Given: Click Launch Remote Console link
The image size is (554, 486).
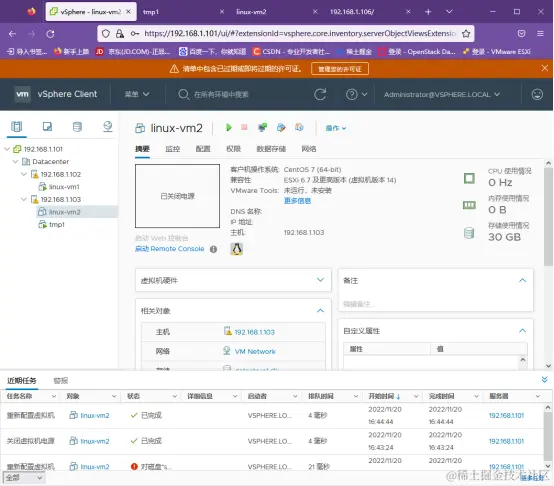Looking at the screenshot, I should [170, 249].
